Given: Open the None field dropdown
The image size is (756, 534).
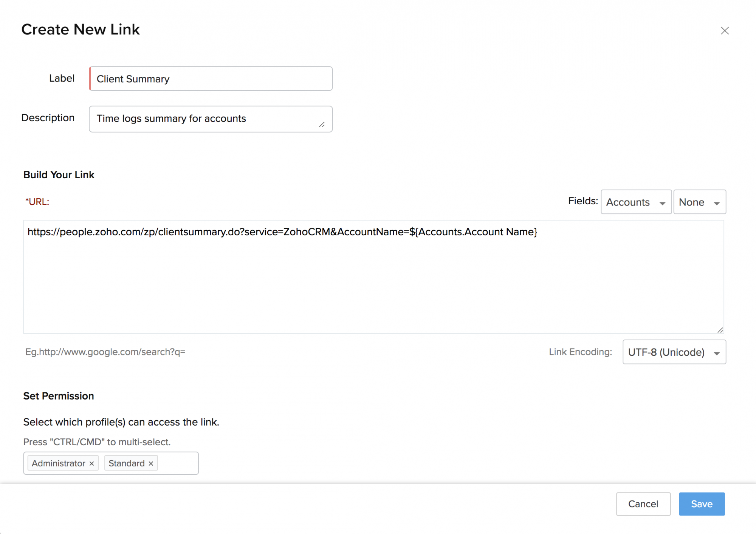Looking at the screenshot, I should [700, 202].
